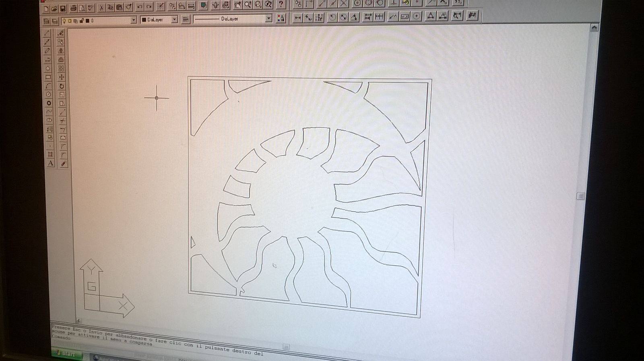The image size is (644, 361).
Task: Choose the Ellipse draw tool
Action: [49, 120]
